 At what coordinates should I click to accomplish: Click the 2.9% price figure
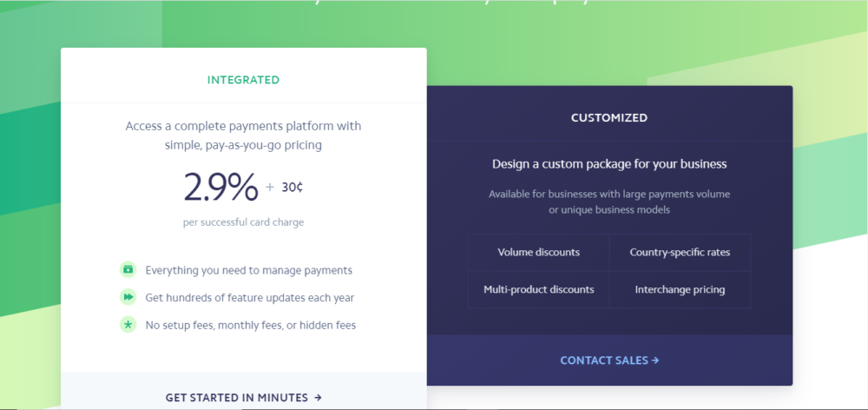(220, 188)
